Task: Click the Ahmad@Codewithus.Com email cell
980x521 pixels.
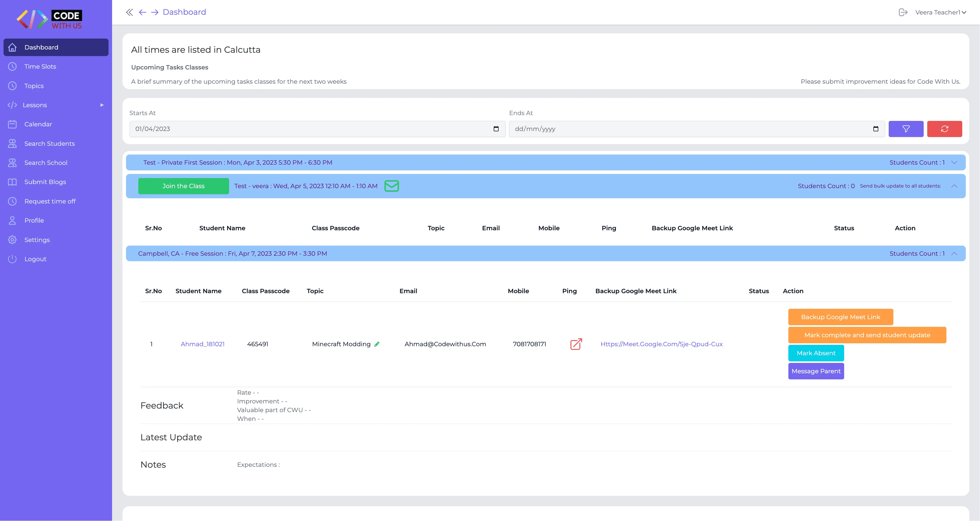Action: [x=445, y=344]
